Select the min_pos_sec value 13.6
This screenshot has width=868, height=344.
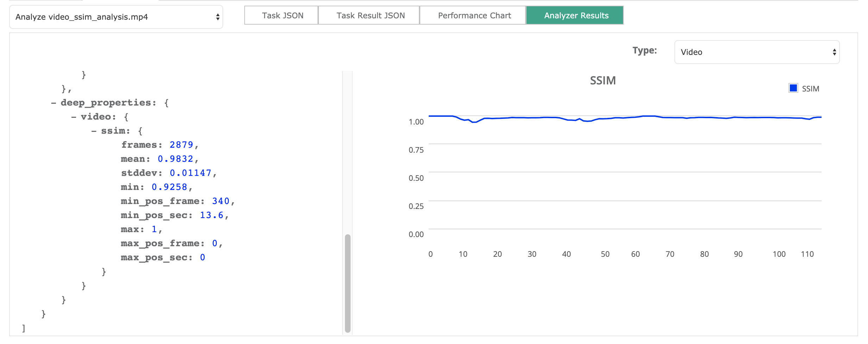coord(212,215)
